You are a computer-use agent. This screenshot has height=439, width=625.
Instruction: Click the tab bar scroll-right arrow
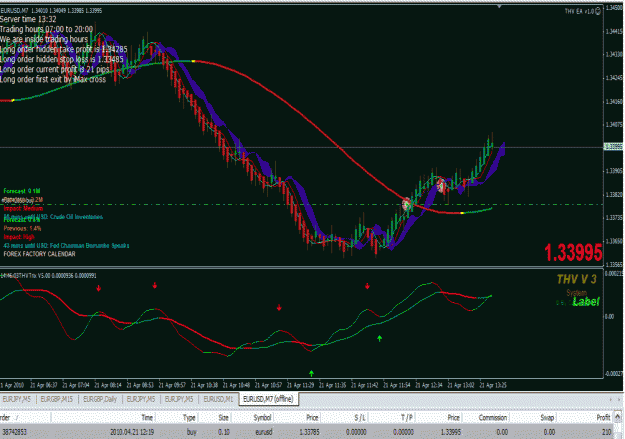(618, 399)
